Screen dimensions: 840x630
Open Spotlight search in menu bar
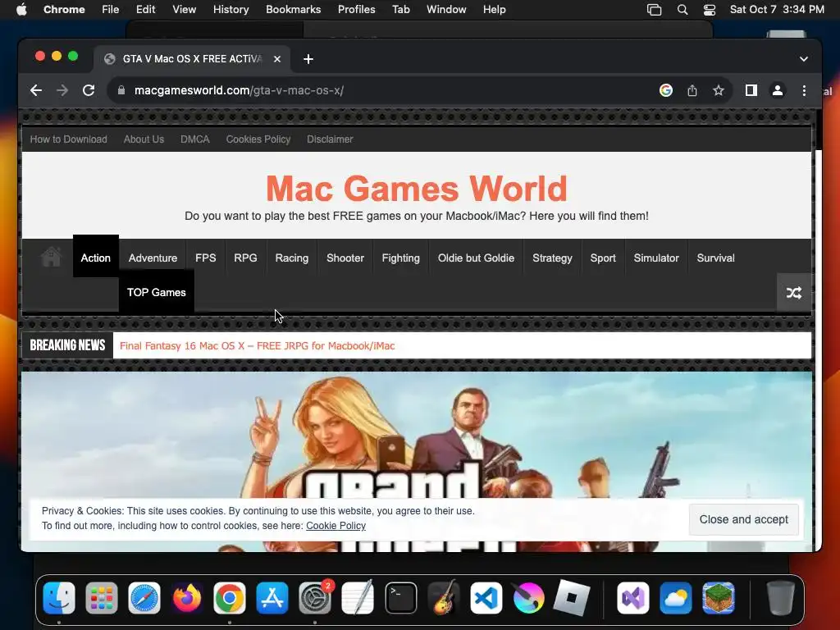[x=682, y=10]
